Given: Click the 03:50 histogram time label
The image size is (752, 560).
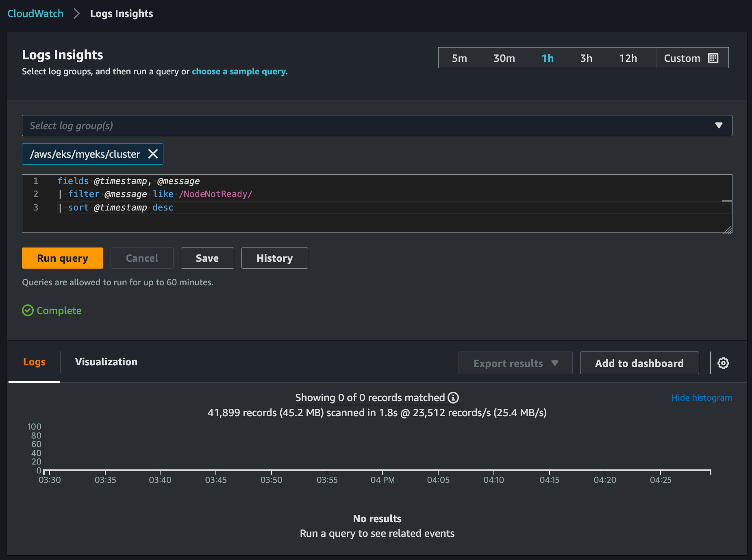Looking at the screenshot, I should point(271,480).
